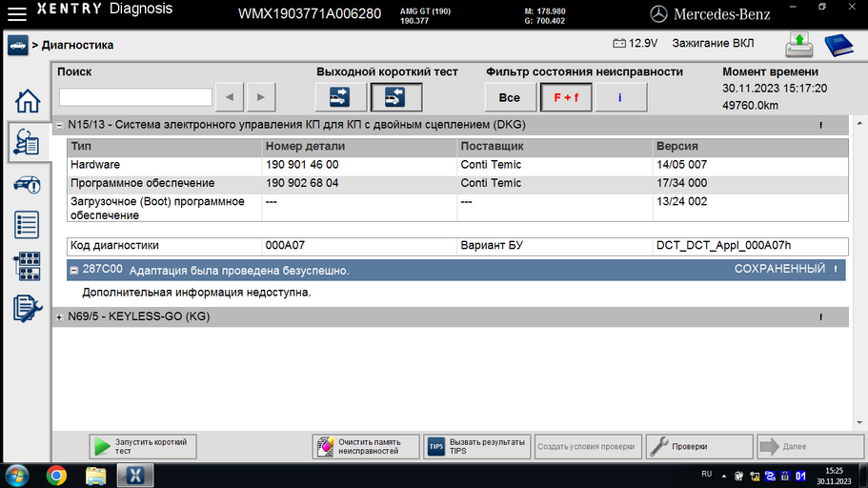Open the blue help book icon
This screenshot has width=868, height=488.
pyautogui.click(x=838, y=46)
